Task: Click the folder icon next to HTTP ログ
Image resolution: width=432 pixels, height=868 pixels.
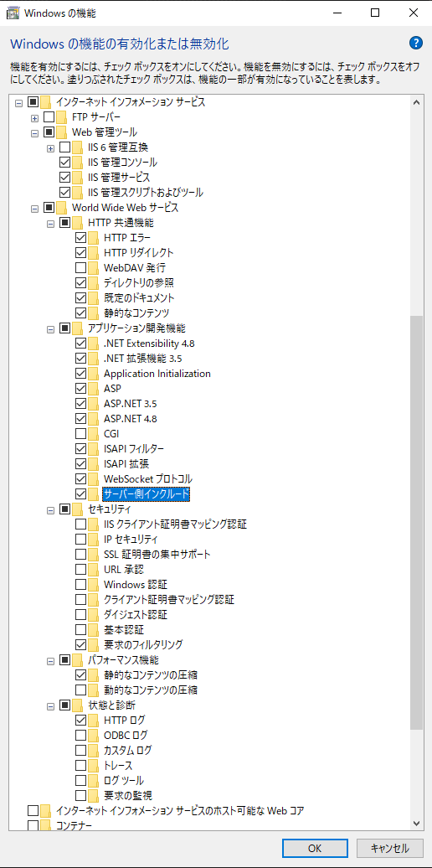Action: click(x=93, y=721)
